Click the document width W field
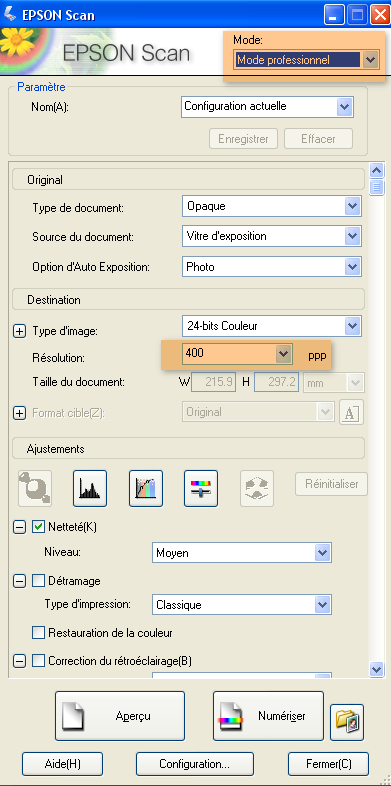The height and width of the screenshot is (786, 391). pos(213,382)
